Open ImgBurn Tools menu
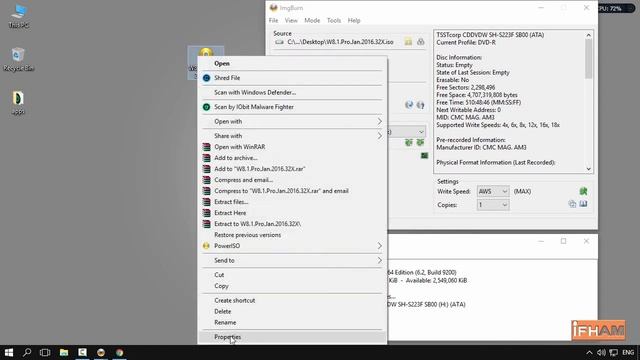640x360 pixels. [x=334, y=20]
